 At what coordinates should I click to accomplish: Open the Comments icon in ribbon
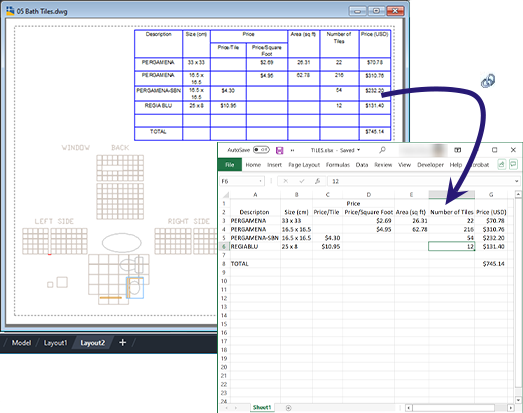[513, 164]
